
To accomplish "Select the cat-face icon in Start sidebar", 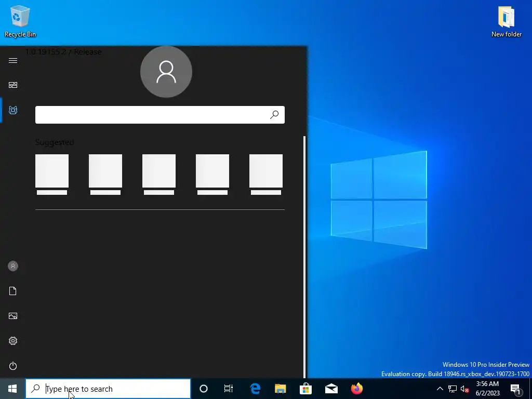I will pos(13,110).
